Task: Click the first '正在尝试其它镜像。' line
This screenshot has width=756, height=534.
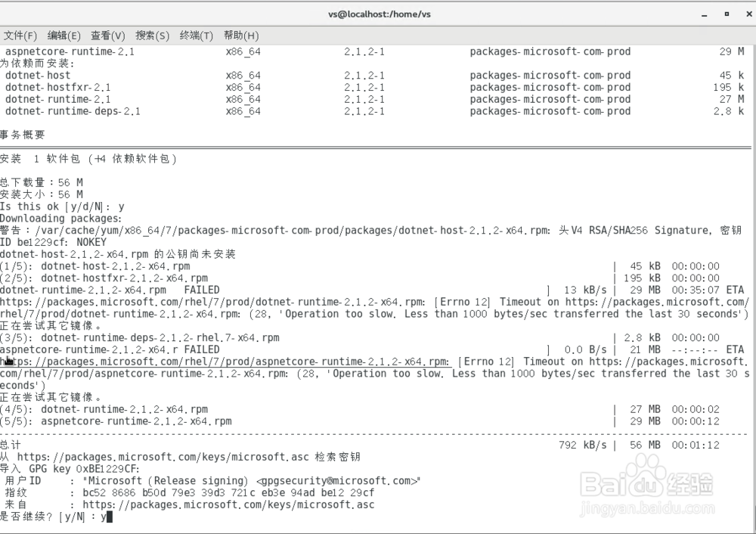Action: click(x=51, y=325)
